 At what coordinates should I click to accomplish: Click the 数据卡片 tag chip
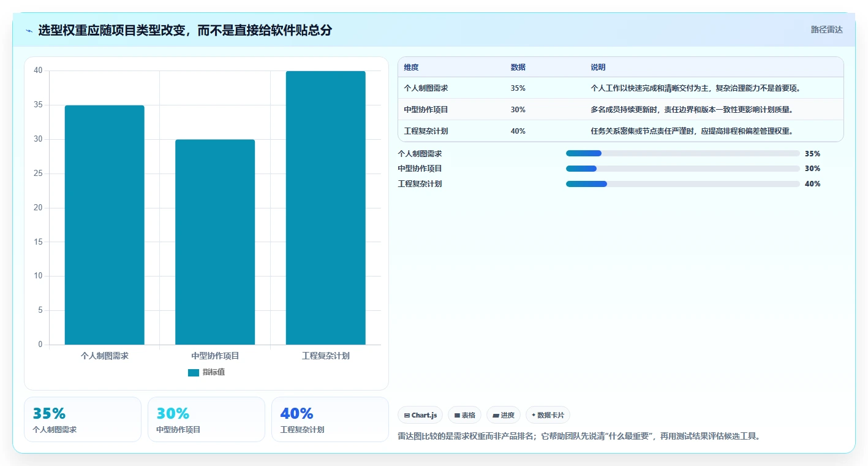pyautogui.click(x=548, y=415)
